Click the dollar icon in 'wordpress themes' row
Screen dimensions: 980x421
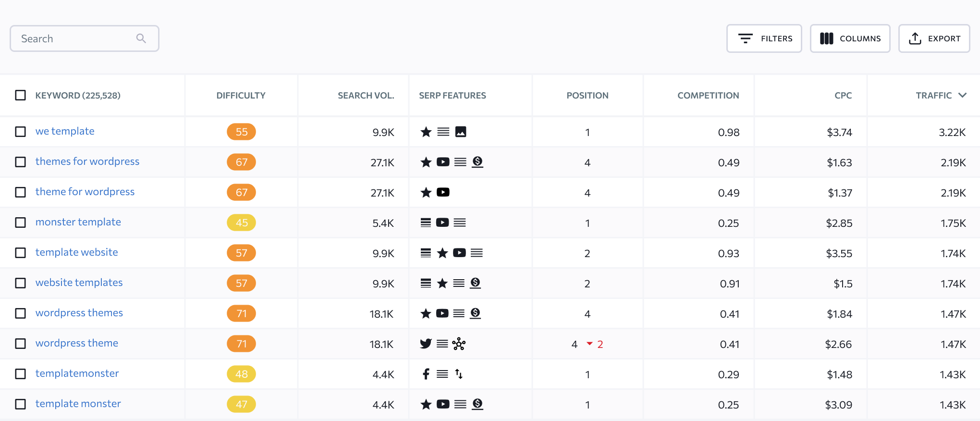pyautogui.click(x=476, y=313)
